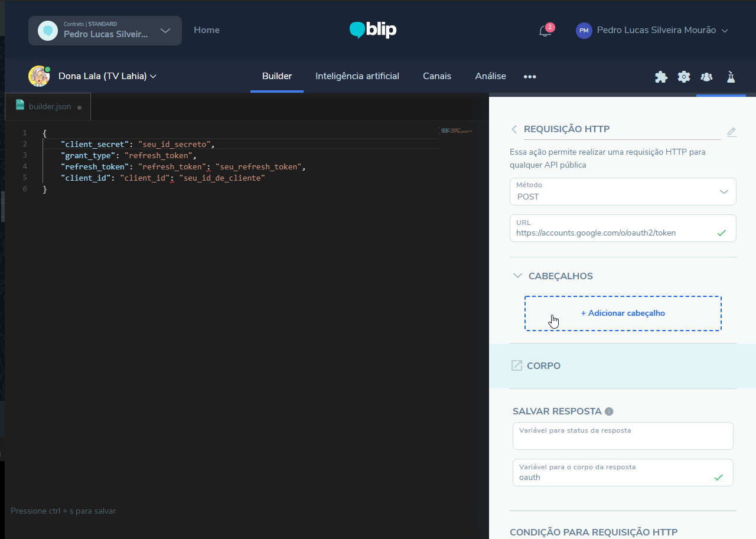This screenshot has height=539, width=756.
Task: Switch to the Builder tab
Action: click(x=277, y=76)
